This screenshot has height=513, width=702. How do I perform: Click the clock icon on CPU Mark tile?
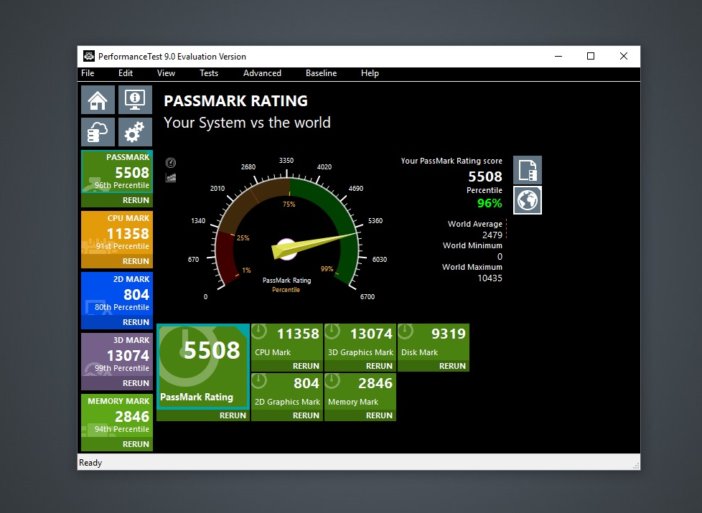pos(259,332)
